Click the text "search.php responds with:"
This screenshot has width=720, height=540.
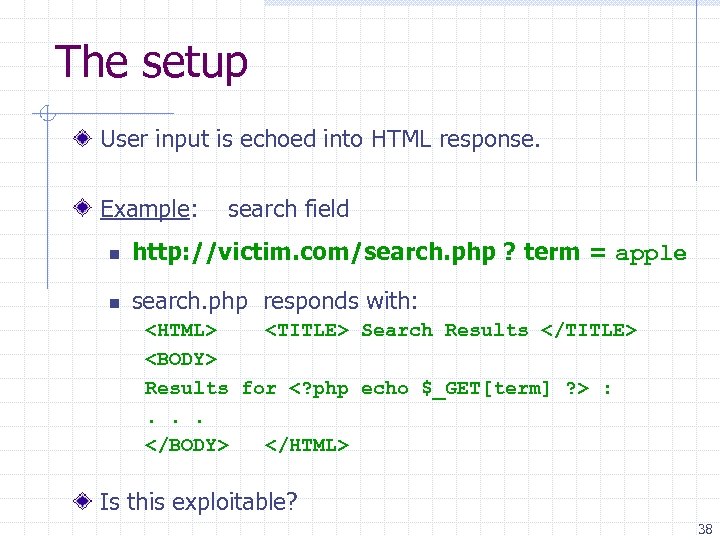click(275, 302)
